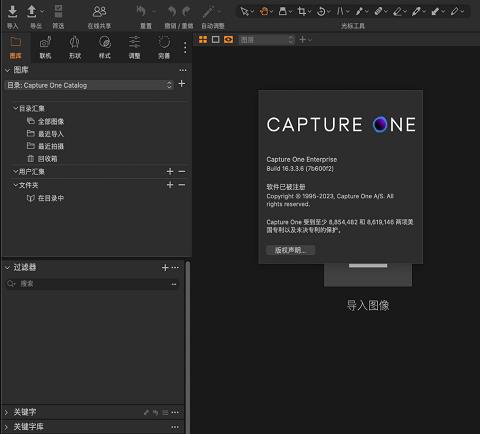Open the Capture One Catalog selector dropdown

[89, 85]
